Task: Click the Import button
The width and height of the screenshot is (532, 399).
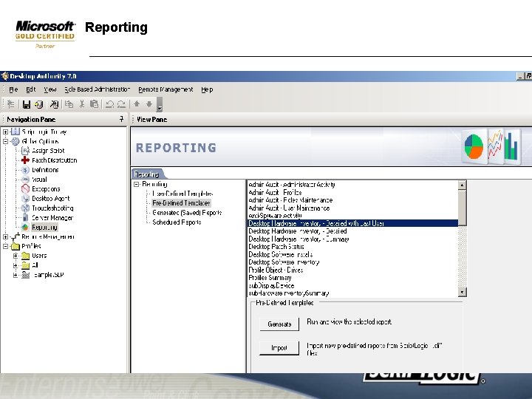Action: (x=279, y=348)
